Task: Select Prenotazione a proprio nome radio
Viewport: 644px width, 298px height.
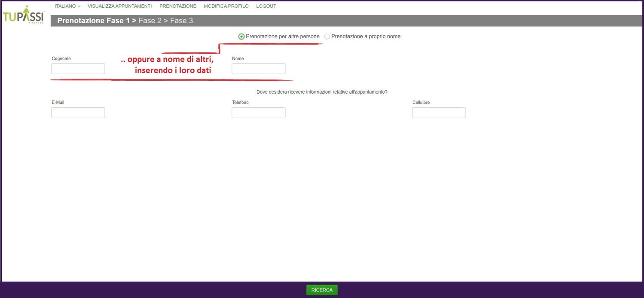Action: pyautogui.click(x=327, y=36)
